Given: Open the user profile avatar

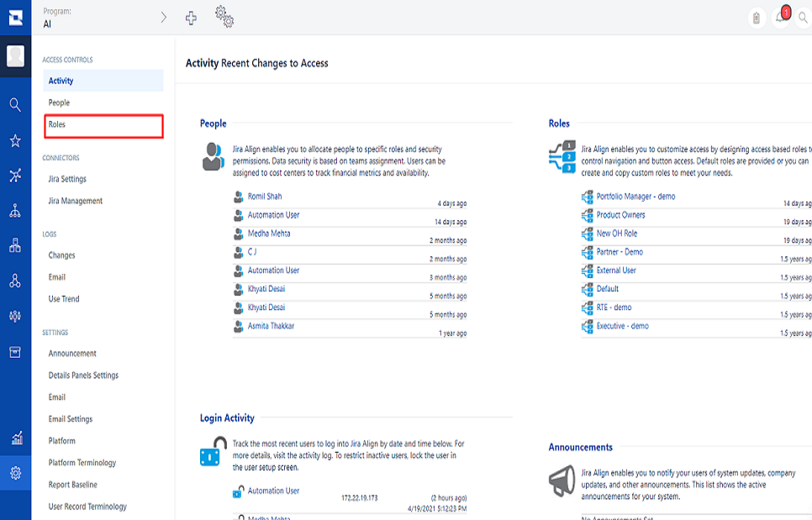Looking at the screenshot, I should [x=15, y=56].
